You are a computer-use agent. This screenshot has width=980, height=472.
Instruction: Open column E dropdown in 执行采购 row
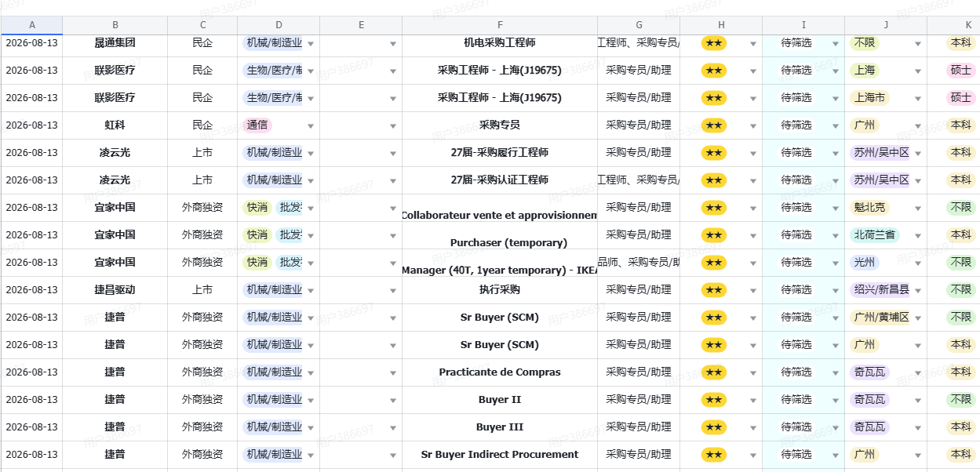[393, 291]
